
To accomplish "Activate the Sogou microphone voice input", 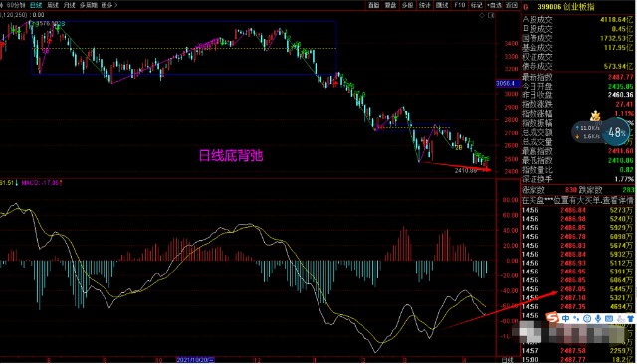I will pyautogui.click(x=598, y=319).
